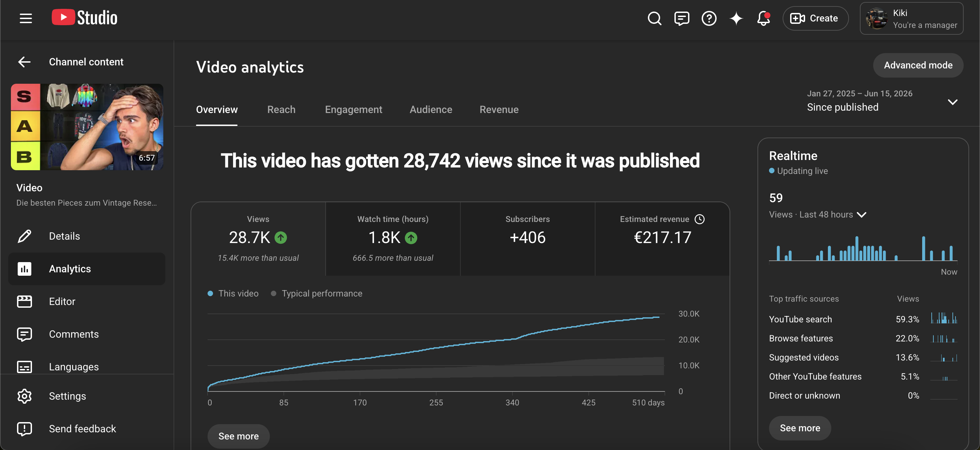The image size is (980, 450).
Task: Switch to the Audience tab
Action: pyautogui.click(x=431, y=109)
